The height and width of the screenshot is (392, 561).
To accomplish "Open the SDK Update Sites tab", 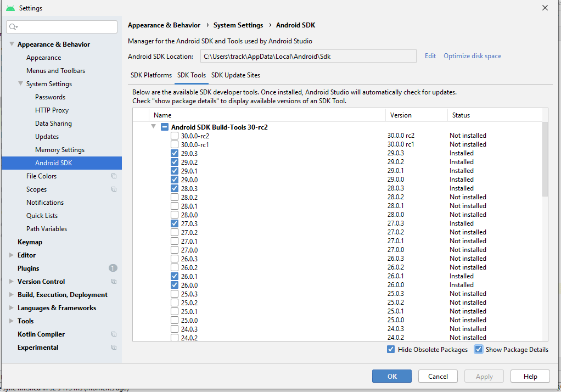I will pyautogui.click(x=236, y=75).
